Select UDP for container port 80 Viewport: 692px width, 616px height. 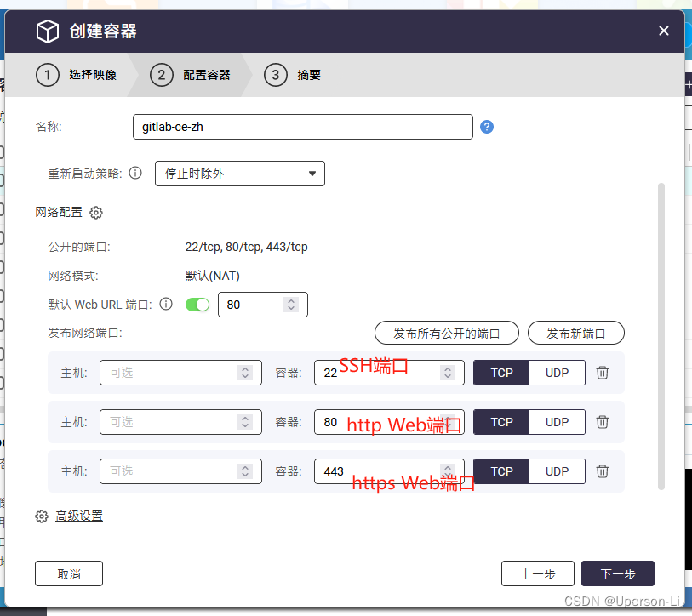pos(557,422)
